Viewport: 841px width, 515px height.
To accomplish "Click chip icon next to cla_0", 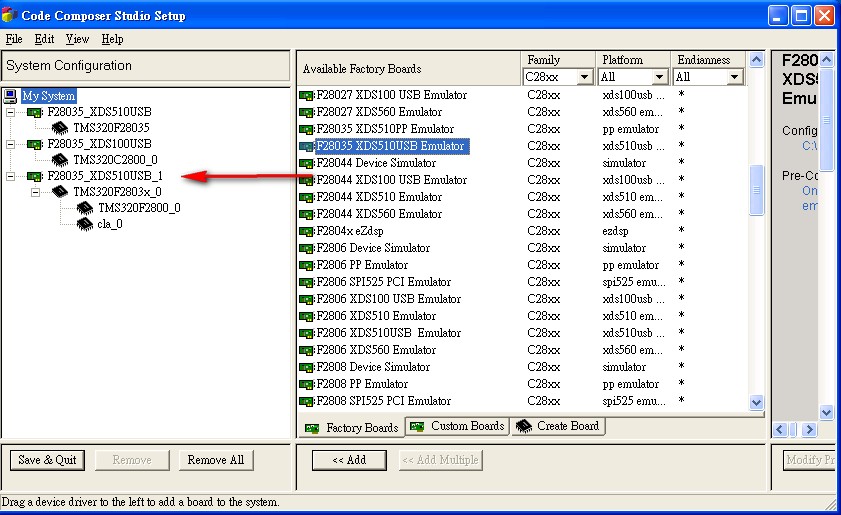I will tap(85, 224).
